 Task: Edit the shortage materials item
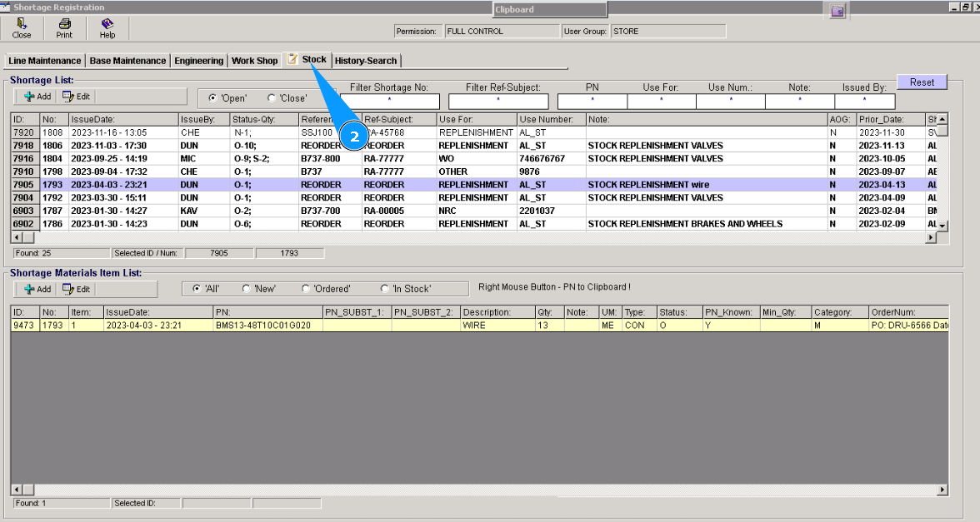click(76, 289)
